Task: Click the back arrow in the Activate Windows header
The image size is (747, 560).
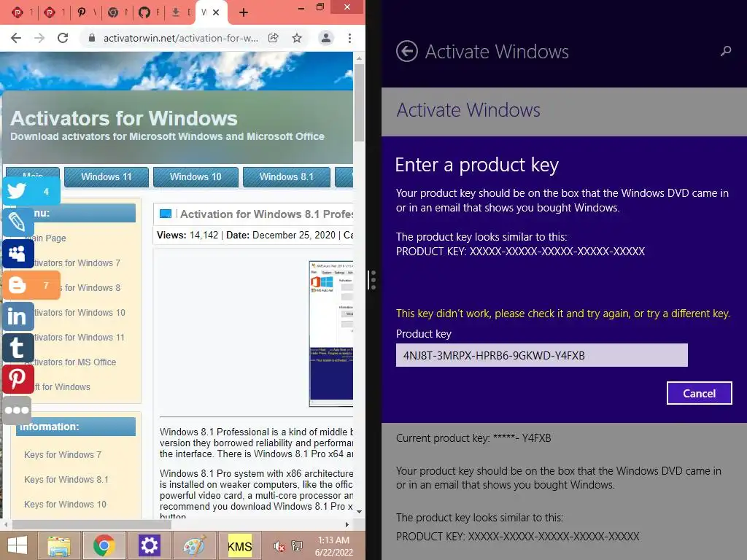Action: [x=407, y=52]
